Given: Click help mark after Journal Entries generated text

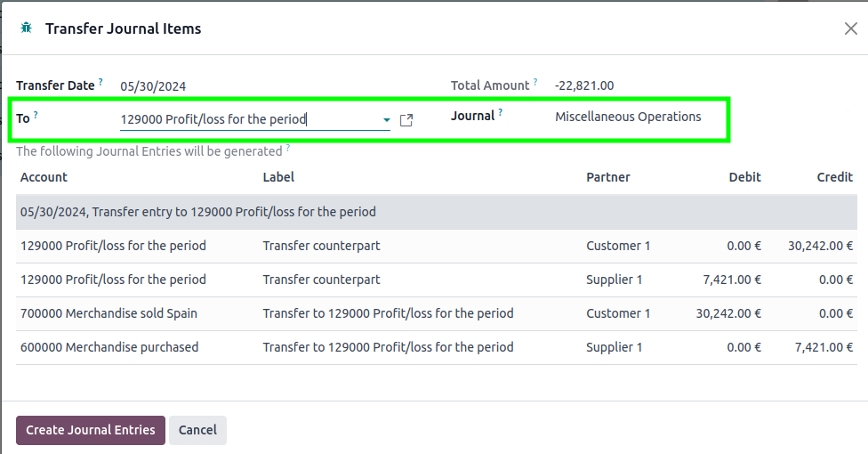Looking at the screenshot, I should click(287, 149).
